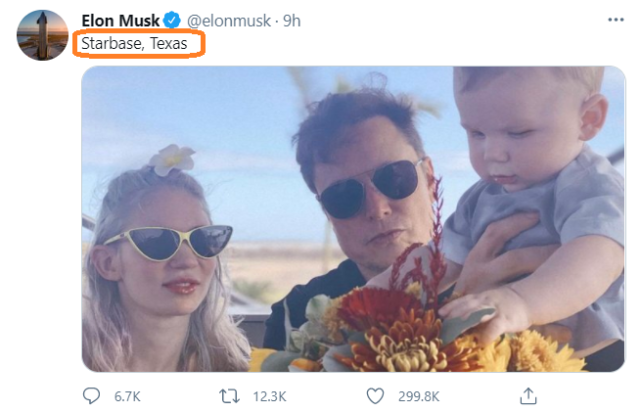This screenshot has height=412, width=641.
Task: Open the rocket profile avatar picture
Action: [x=43, y=36]
